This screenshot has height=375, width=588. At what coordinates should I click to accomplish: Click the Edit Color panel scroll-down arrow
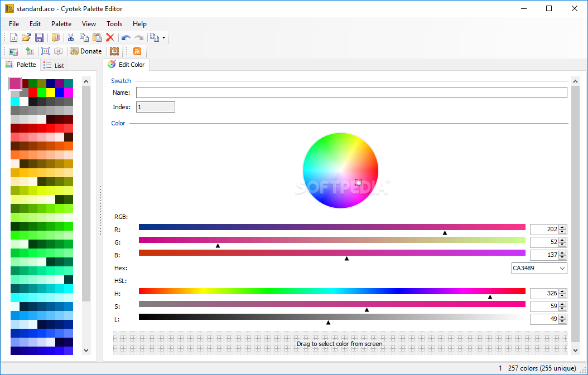point(576,350)
